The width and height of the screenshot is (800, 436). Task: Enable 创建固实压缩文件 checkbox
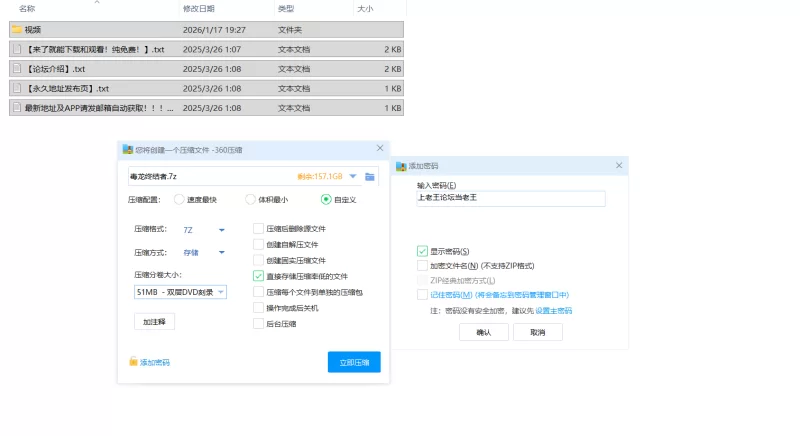pyautogui.click(x=258, y=260)
